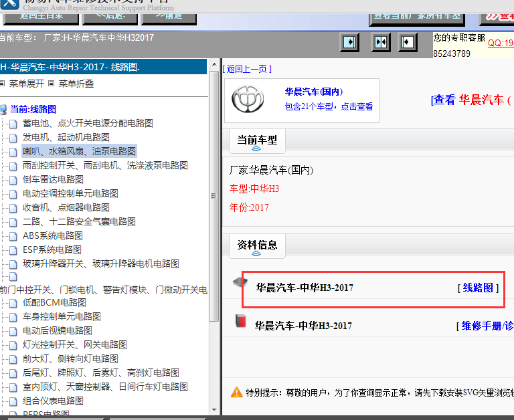
Task: Click document icon beside 前大灯、侧转向灯电路图
Action: pos(13,359)
